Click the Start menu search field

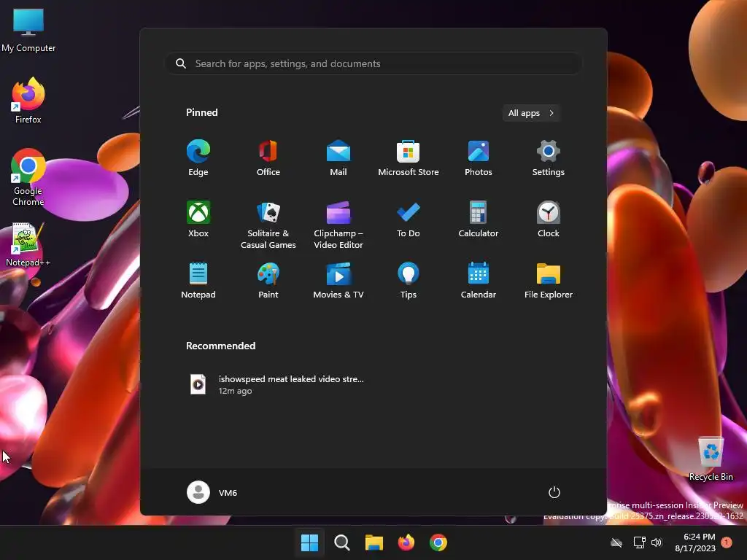point(373,63)
